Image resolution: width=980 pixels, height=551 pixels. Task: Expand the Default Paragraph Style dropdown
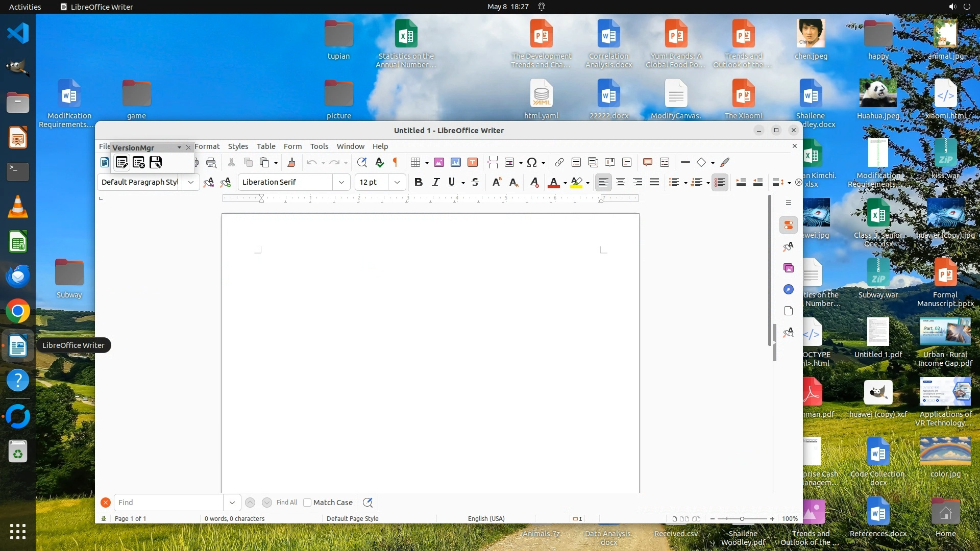[x=191, y=182]
